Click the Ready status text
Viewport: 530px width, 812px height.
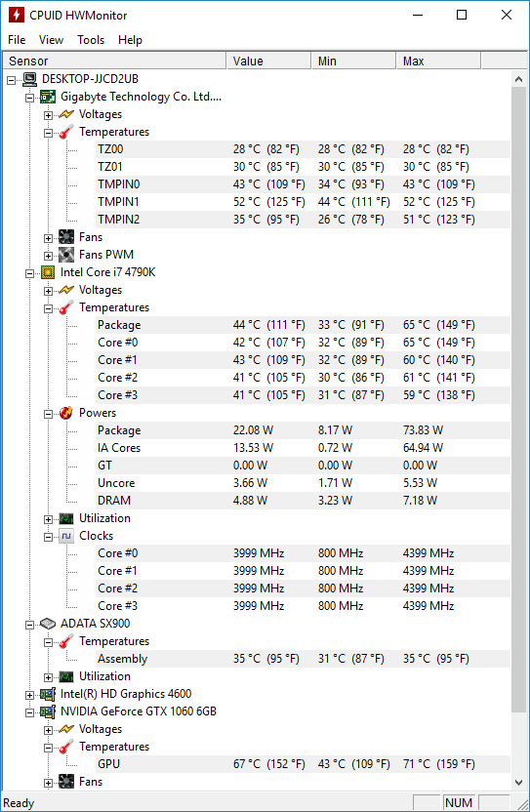click(19, 803)
